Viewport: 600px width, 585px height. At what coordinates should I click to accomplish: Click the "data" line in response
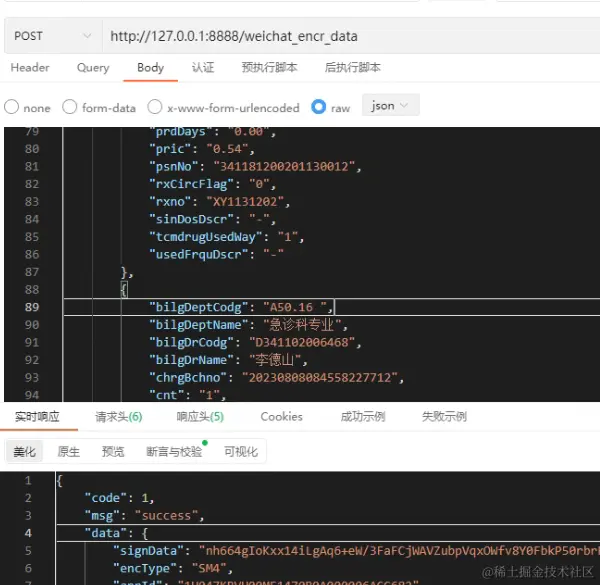point(116,533)
